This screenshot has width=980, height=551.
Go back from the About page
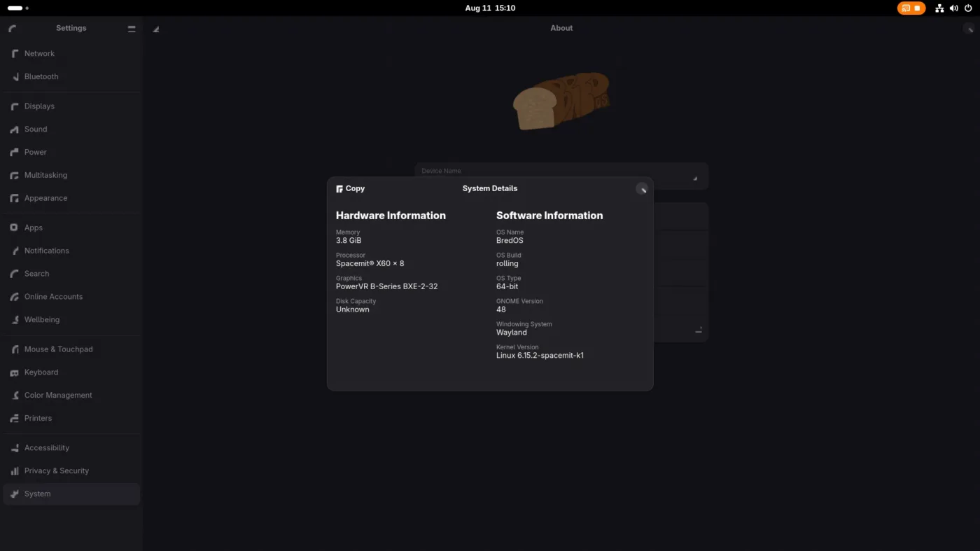(155, 29)
